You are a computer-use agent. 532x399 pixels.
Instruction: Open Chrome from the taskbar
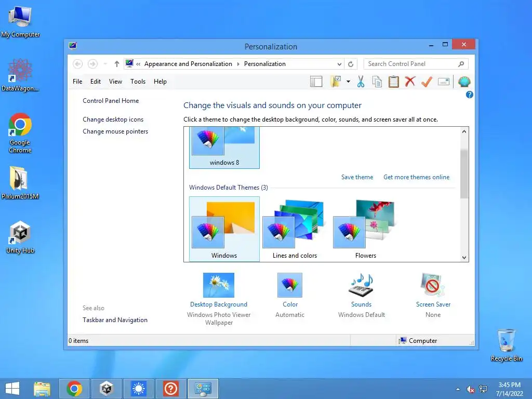click(74, 389)
